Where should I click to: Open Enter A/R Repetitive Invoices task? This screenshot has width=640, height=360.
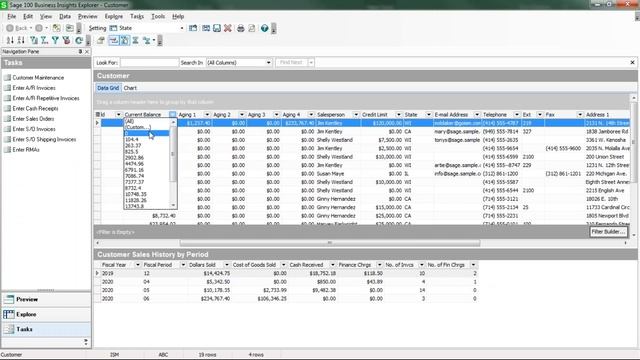pos(46,98)
